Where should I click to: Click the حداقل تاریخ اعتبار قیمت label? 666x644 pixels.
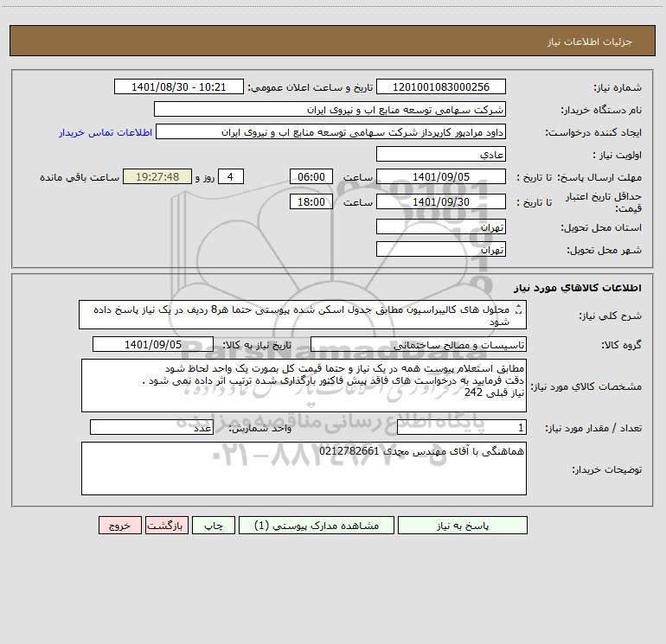pos(604,202)
